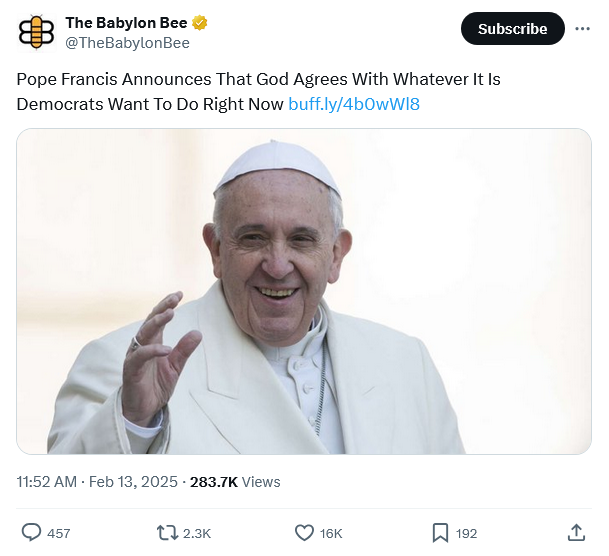This screenshot has width=609, height=556.
Task: Open The Babylon Bee display name
Action: click(x=125, y=22)
